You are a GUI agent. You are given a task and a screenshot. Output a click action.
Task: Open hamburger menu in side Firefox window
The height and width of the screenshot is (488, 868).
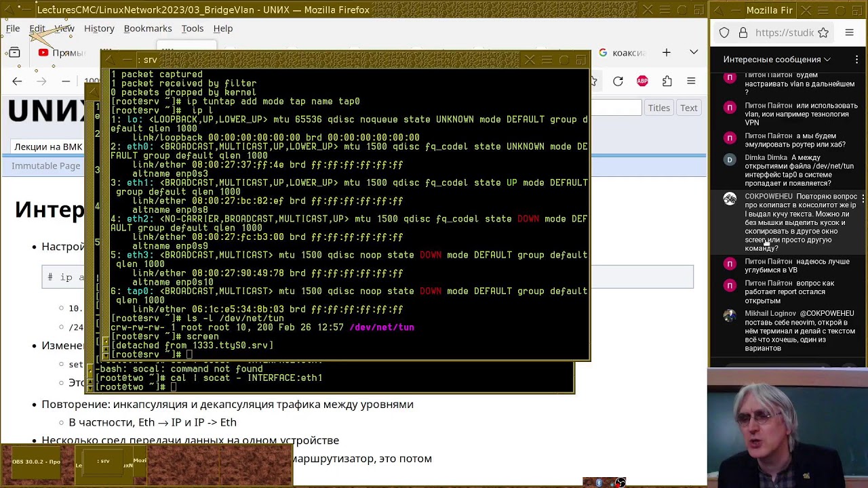click(849, 33)
